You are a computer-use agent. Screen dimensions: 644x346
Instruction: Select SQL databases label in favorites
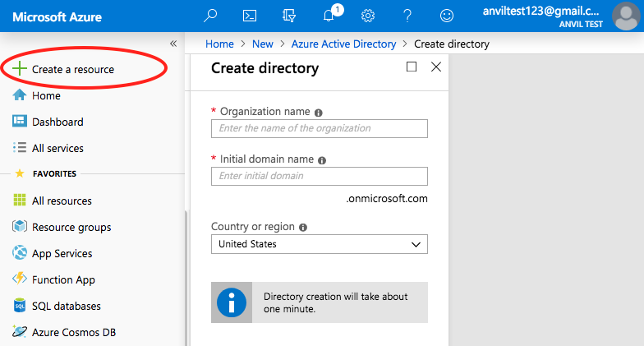point(66,306)
